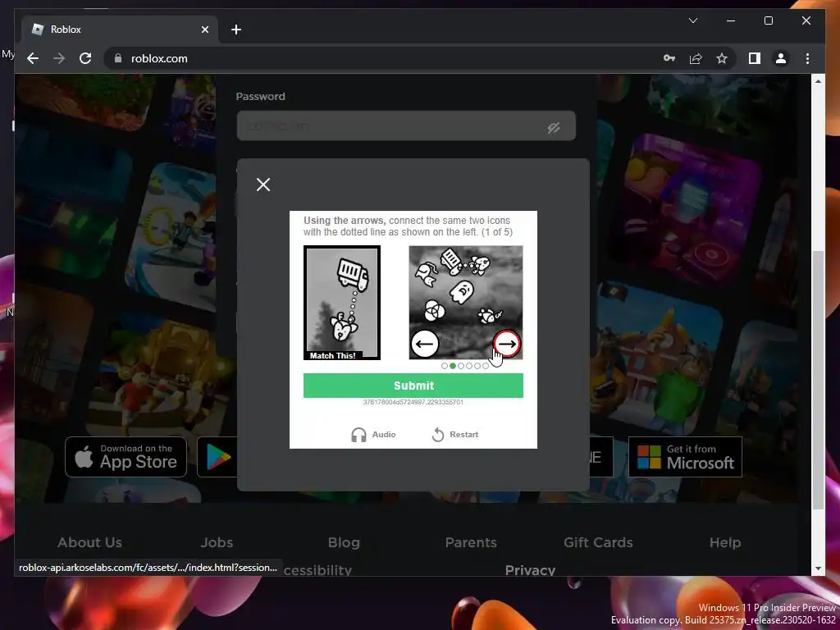840x630 pixels.
Task: Click into the Password field
Action: pyautogui.click(x=406, y=126)
